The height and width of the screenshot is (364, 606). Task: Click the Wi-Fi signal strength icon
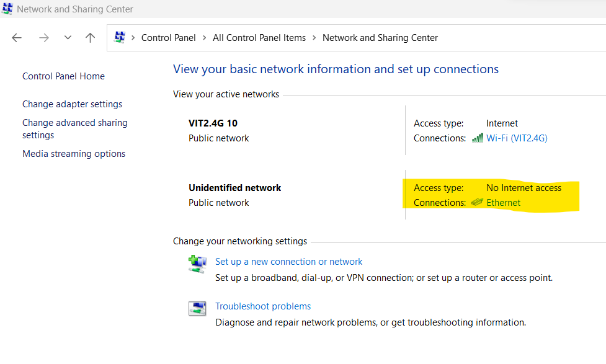click(478, 138)
